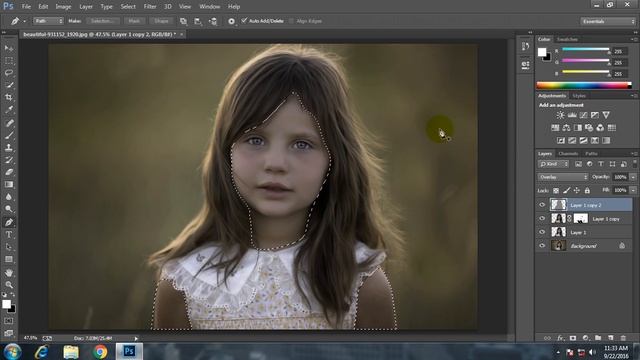Select the Blur tool
The height and width of the screenshot is (360, 640).
[9, 197]
